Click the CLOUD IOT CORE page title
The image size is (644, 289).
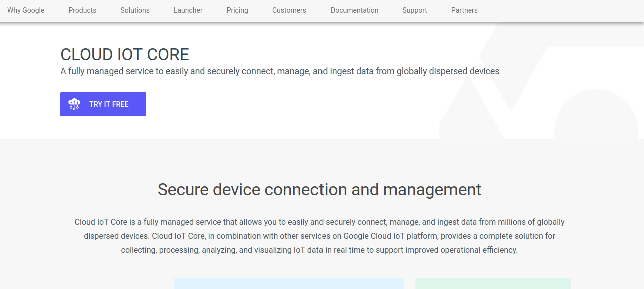coord(125,54)
